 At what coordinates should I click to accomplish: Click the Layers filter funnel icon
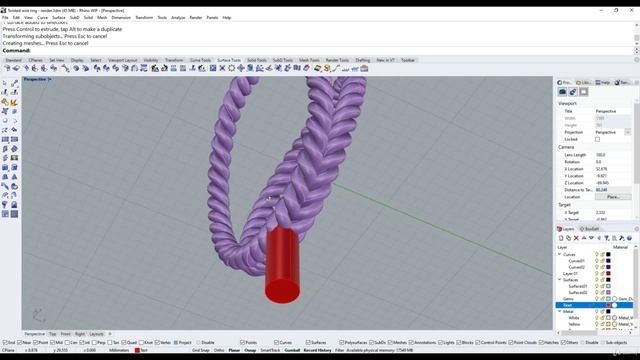click(607, 238)
